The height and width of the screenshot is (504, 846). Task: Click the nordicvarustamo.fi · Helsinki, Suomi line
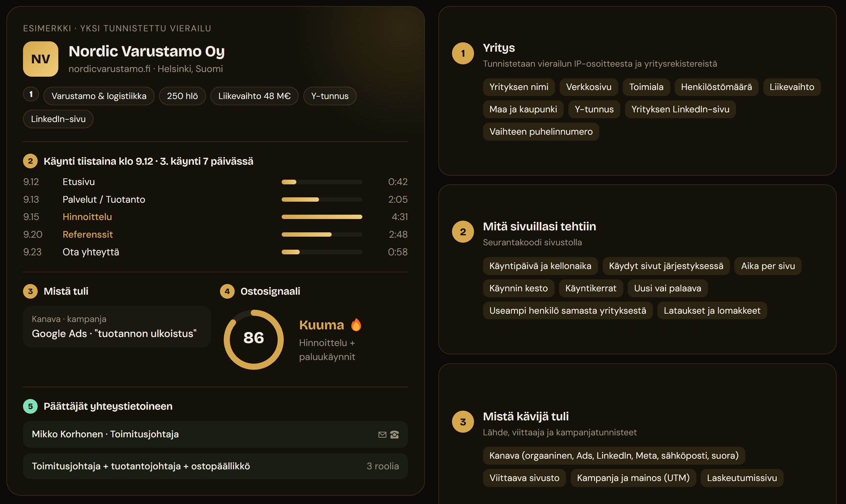click(146, 69)
